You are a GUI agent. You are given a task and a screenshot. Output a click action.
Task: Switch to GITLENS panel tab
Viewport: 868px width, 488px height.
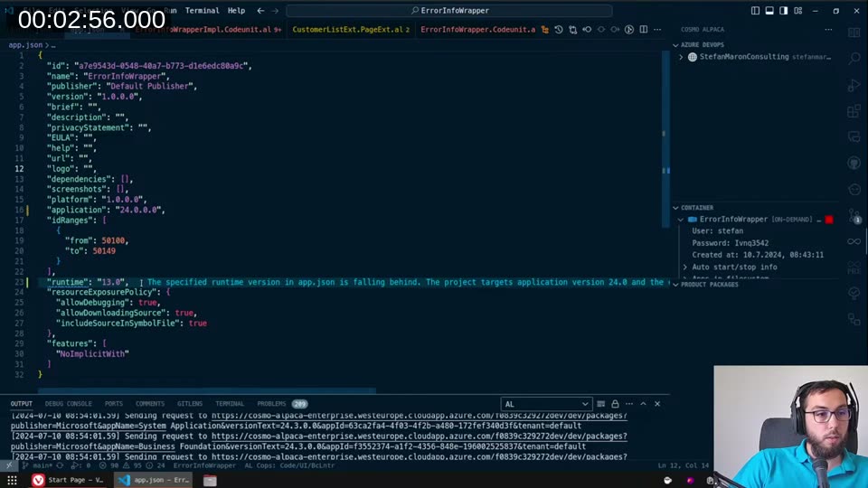[190, 404]
